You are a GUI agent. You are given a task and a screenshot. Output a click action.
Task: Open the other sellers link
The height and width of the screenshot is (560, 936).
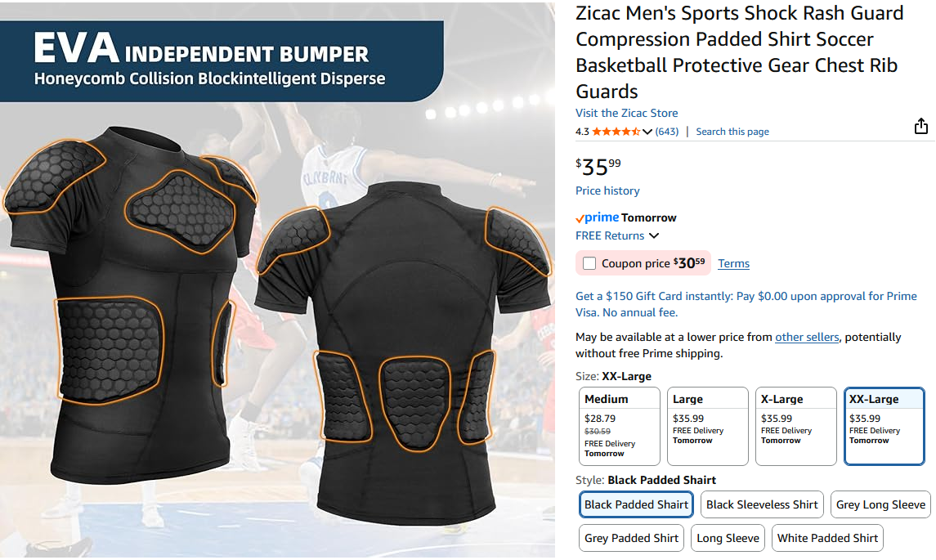pos(807,337)
